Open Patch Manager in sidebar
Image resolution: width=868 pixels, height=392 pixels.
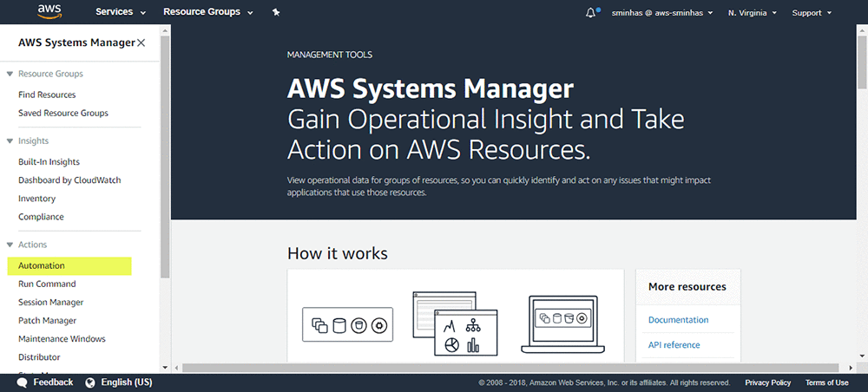(x=47, y=321)
